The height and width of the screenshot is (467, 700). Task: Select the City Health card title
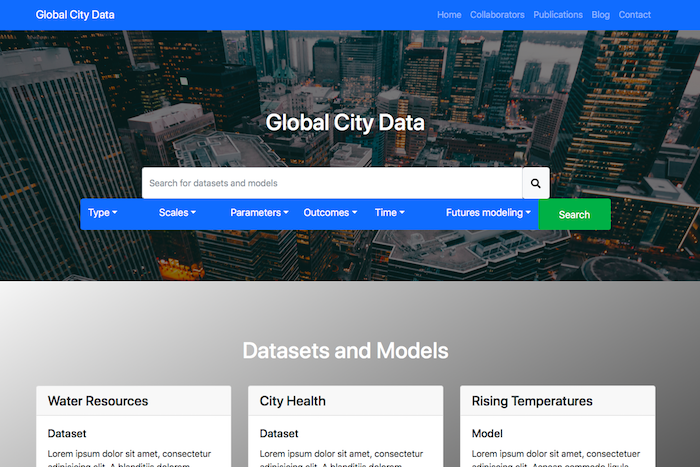(x=292, y=401)
